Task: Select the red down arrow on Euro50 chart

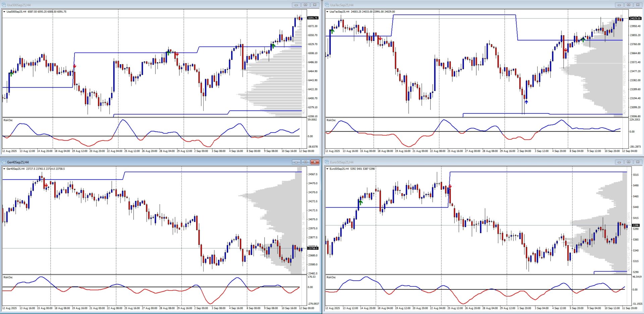Action: [x=450, y=186]
